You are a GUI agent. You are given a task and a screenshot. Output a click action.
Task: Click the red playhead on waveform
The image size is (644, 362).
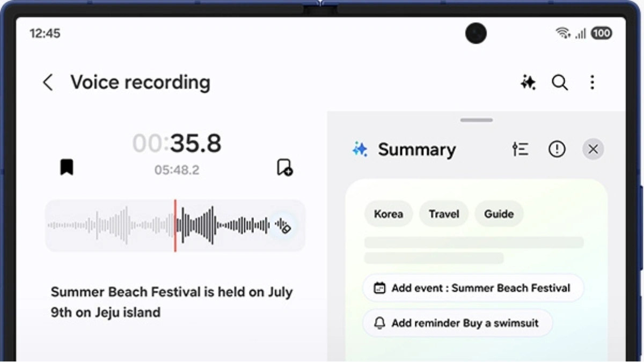coord(175,226)
